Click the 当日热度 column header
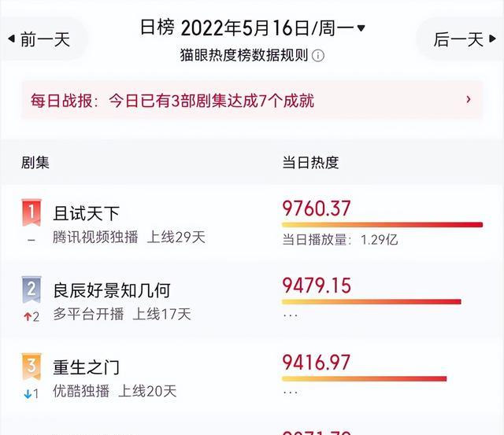This screenshot has width=504, height=435. pyautogui.click(x=310, y=163)
